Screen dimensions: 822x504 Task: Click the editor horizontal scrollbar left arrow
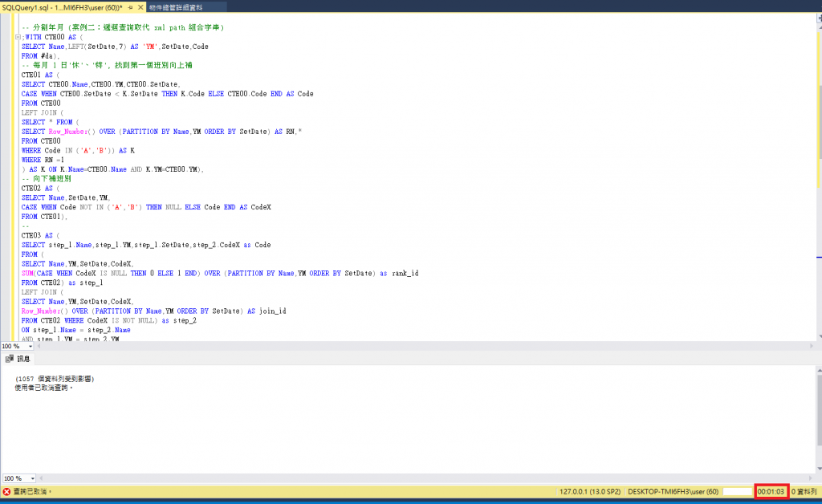tap(39, 347)
